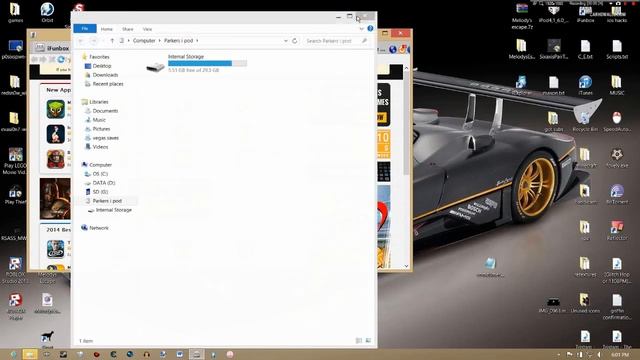The height and width of the screenshot is (360, 640).
Task: Switch to details view in status bar
Action: [x=359, y=340]
